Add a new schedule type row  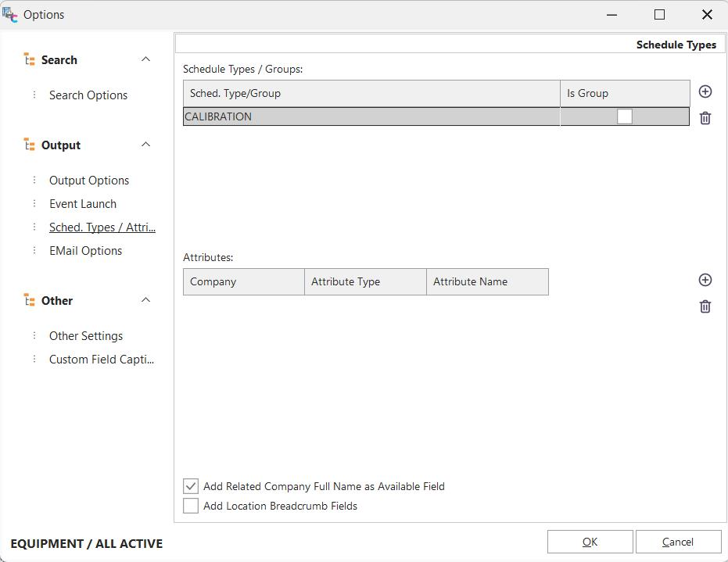point(705,92)
